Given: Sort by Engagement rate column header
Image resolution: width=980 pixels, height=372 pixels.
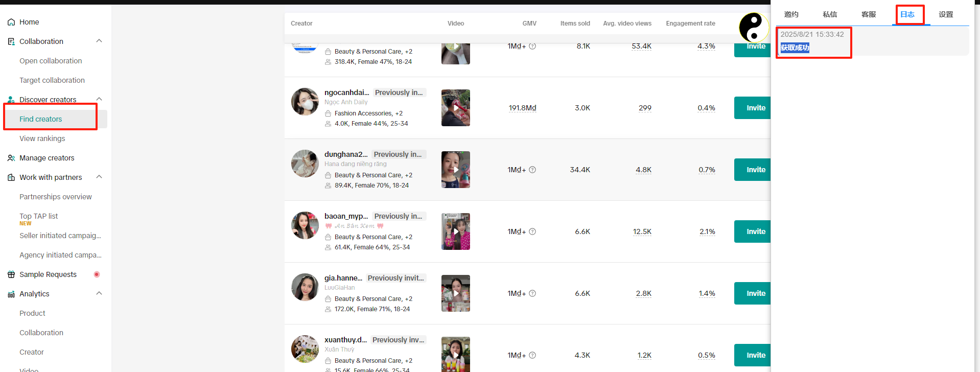Looking at the screenshot, I should pyautogui.click(x=690, y=24).
